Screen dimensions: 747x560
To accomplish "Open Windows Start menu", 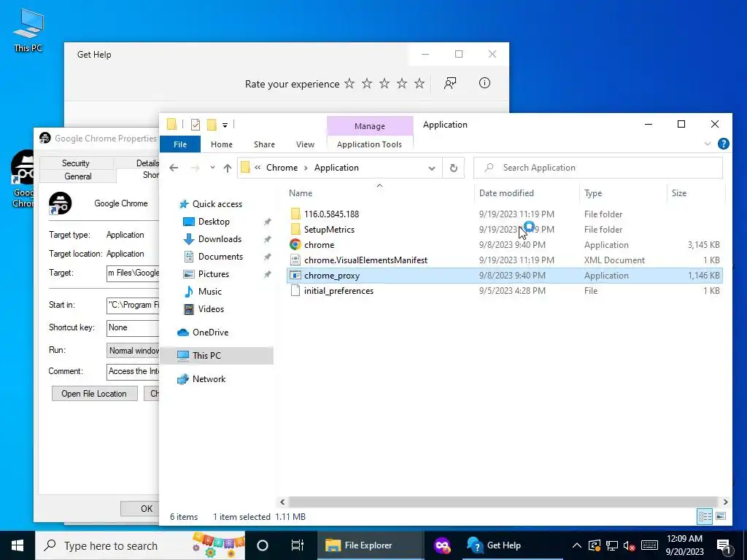I will [x=18, y=545].
